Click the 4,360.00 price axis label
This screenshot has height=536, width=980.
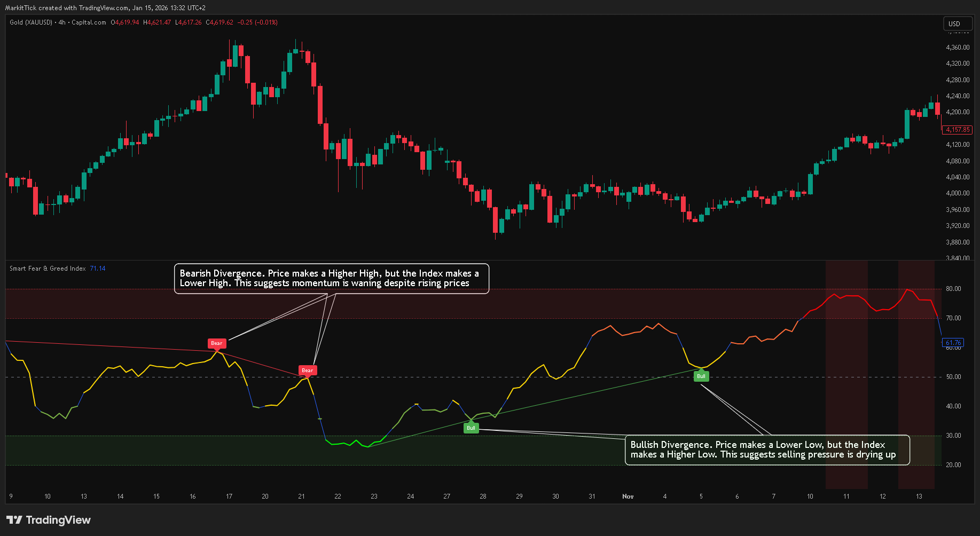click(958, 48)
